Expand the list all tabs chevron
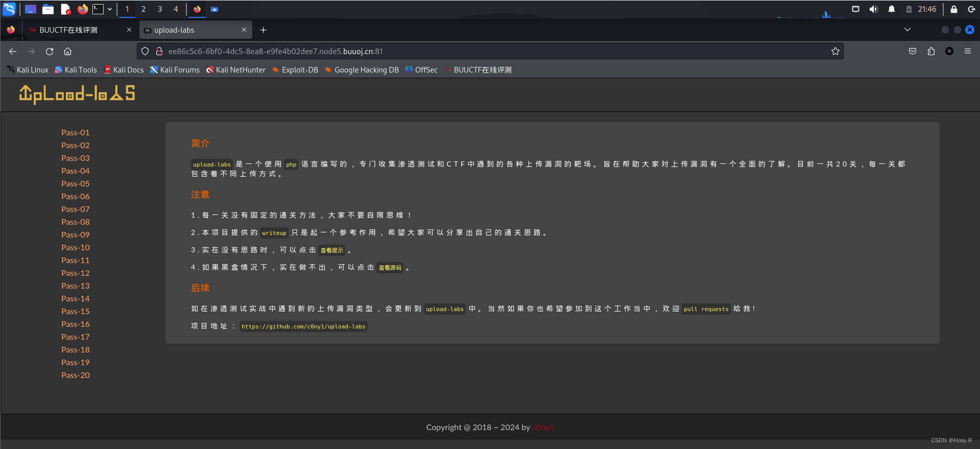The height and width of the screenshot is (449, 980). point(907,30)
